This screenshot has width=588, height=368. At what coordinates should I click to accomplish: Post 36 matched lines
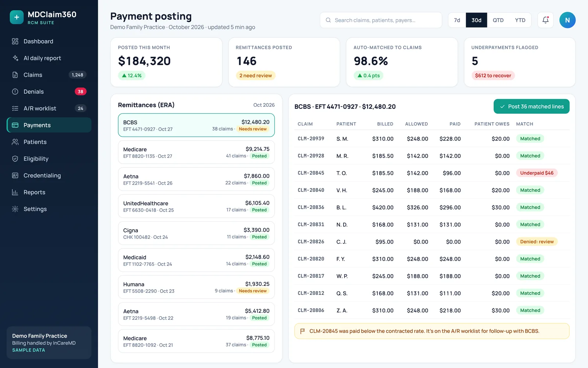(x=531, y=106)
